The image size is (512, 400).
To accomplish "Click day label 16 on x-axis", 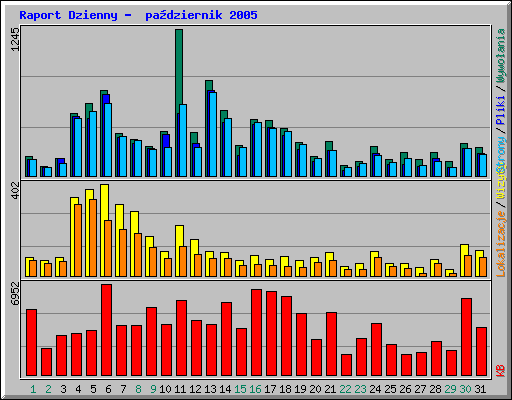I will [x=255, y=389].
